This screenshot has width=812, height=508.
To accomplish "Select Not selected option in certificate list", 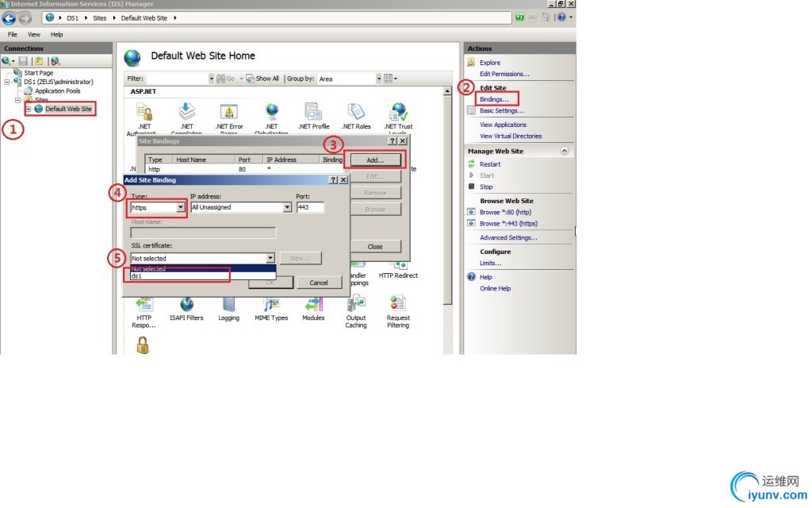I will click(x=202, y=268).
